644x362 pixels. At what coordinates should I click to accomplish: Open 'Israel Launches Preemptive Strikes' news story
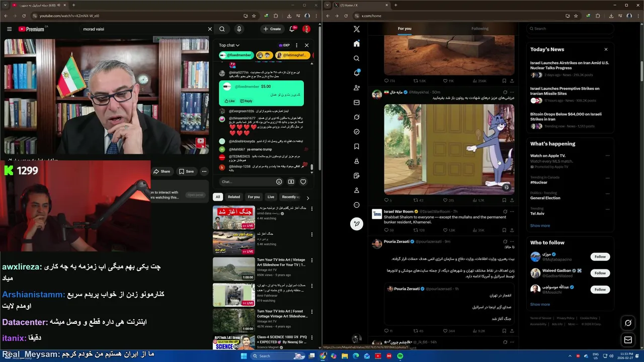click(x=570, y=94)
